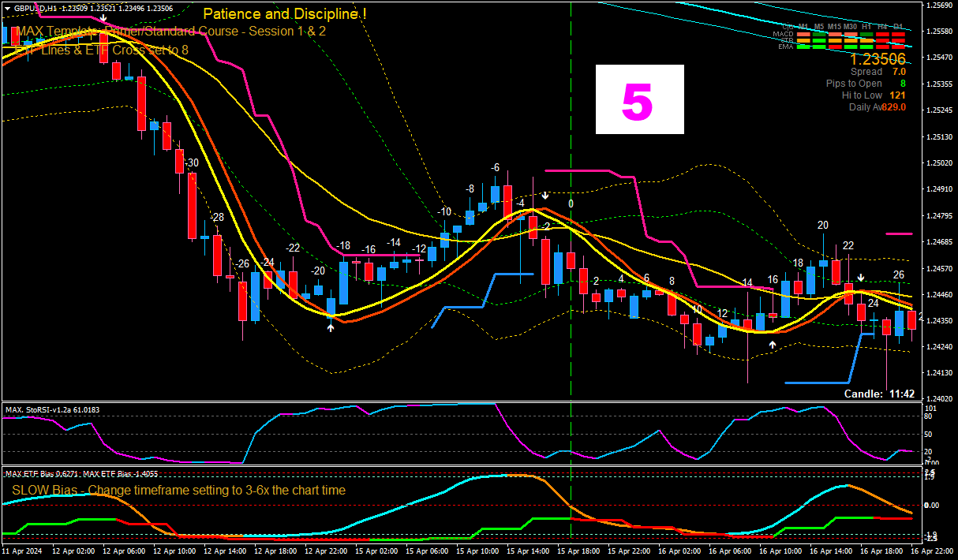The width and height of the screenshot is (958, 560).
Task: Click the white up arrow below -20 candle
Action: pyautogui.click(x=331, y=327)
